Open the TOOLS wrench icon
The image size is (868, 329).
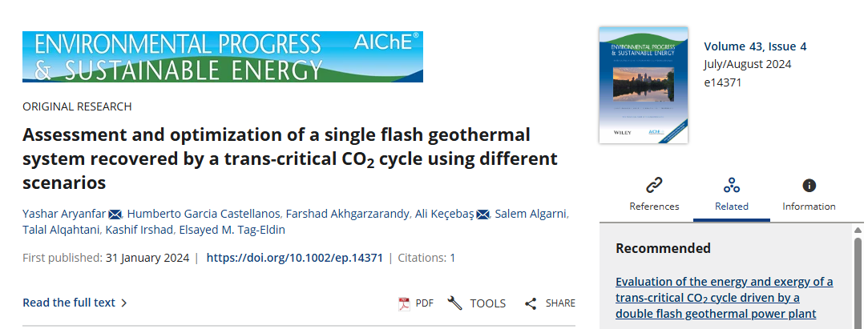[455, 303]
